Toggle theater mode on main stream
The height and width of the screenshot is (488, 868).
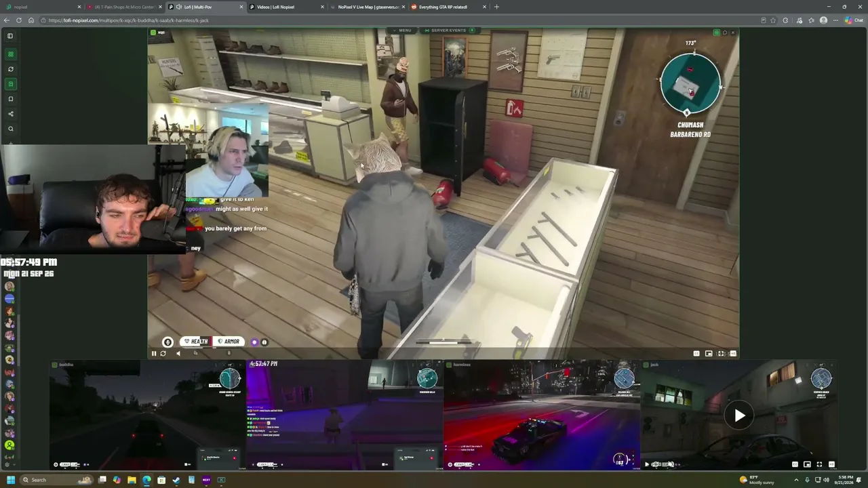click(x=709, y=353)
